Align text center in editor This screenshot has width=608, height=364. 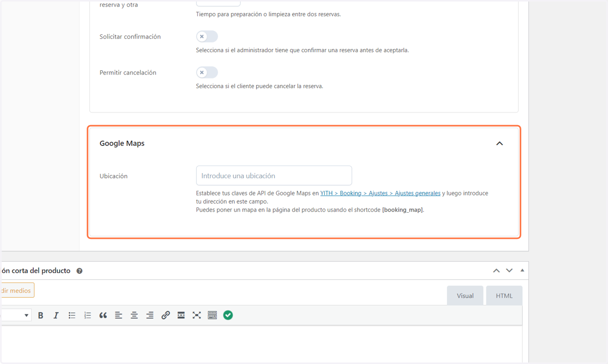tap(134, 315)
